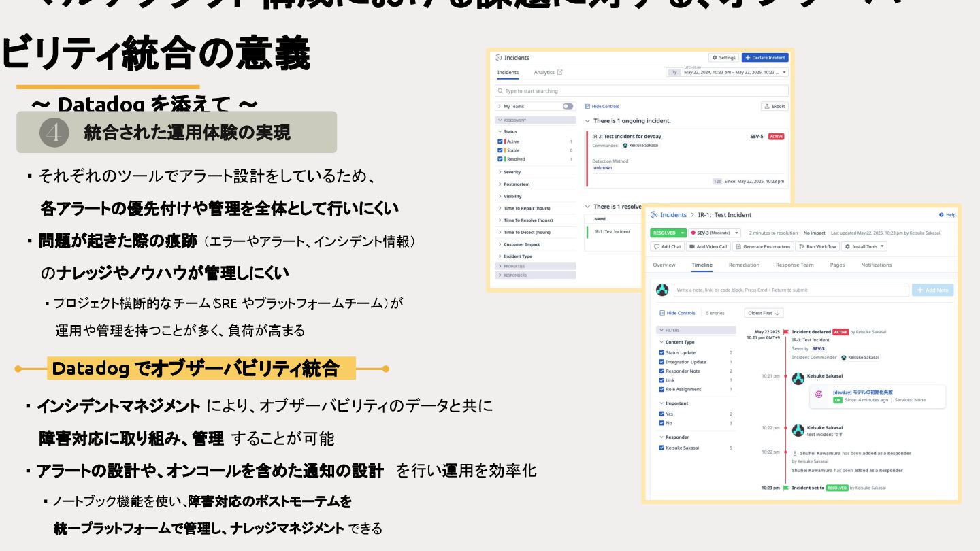Expand the PROPERTIES section
The width and height of the screenshot is (980, 551).
click(536, 266)
